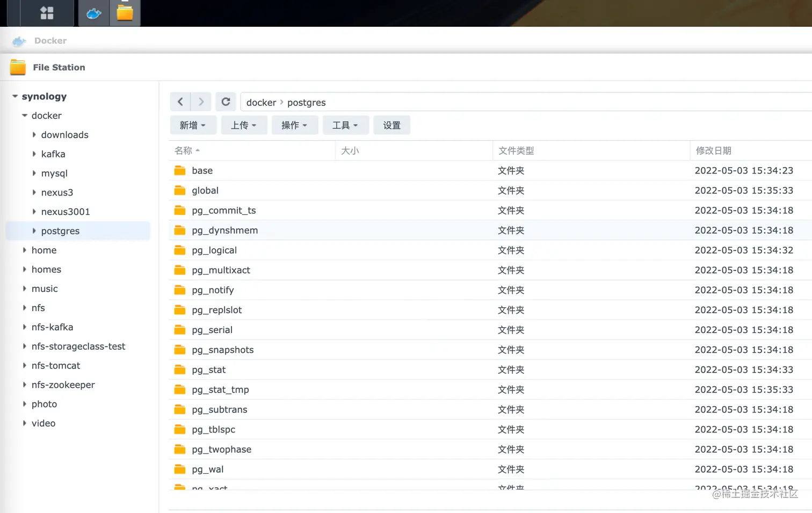Click the pg_serial folder icon
This screenshot has height=513, width=812.
click(180, 330)
